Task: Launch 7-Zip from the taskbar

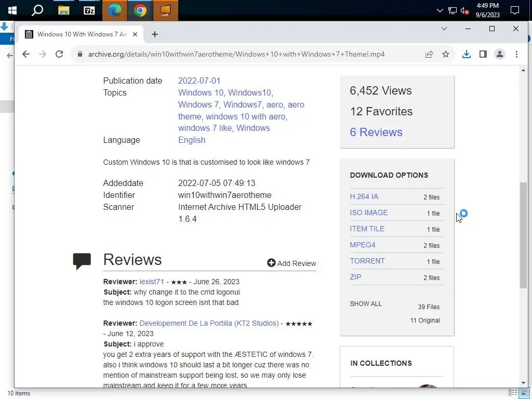Action: click(89, 10)
